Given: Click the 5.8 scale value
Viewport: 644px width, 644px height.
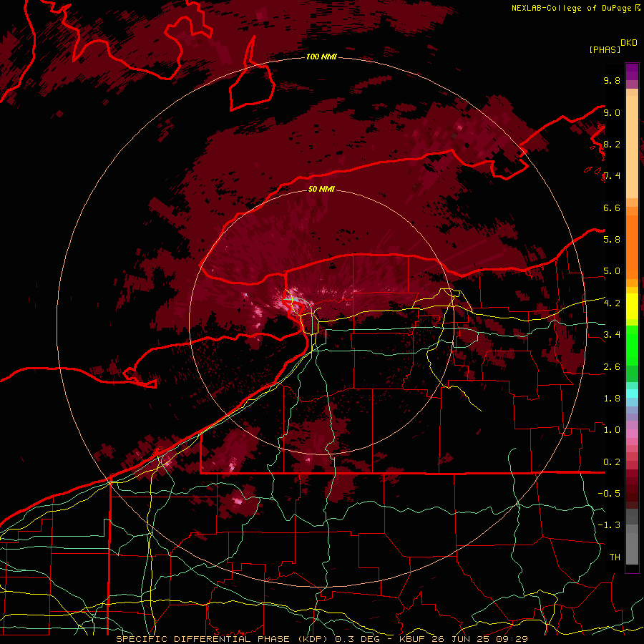Looking at the screenshot, I should point(612,240).
